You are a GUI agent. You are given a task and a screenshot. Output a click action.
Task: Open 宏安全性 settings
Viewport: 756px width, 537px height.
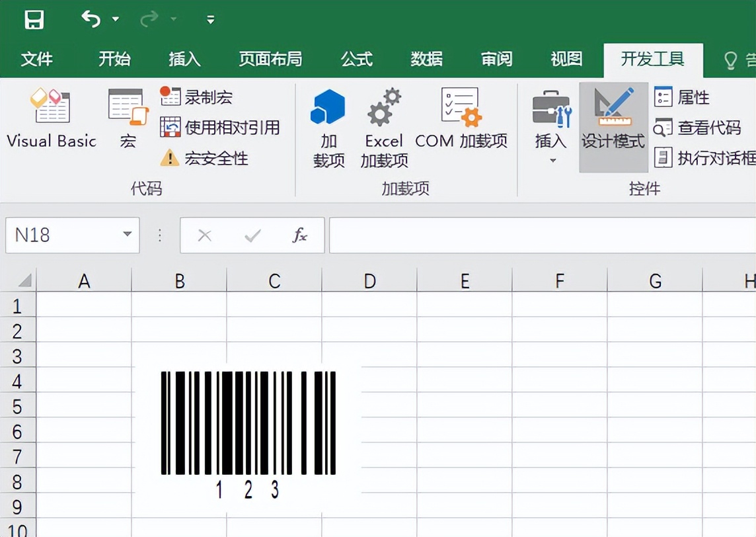204,158
